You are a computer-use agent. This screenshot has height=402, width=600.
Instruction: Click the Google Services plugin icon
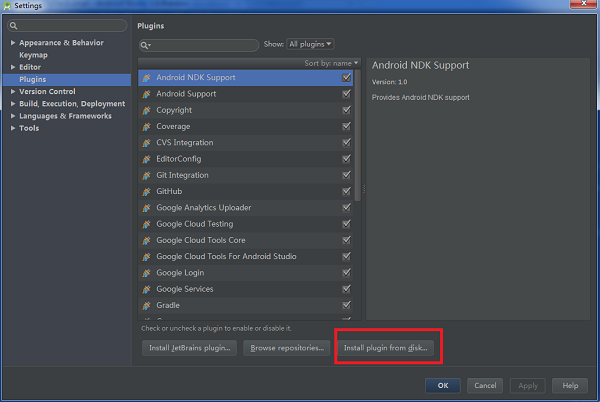[x=147, y=289]
